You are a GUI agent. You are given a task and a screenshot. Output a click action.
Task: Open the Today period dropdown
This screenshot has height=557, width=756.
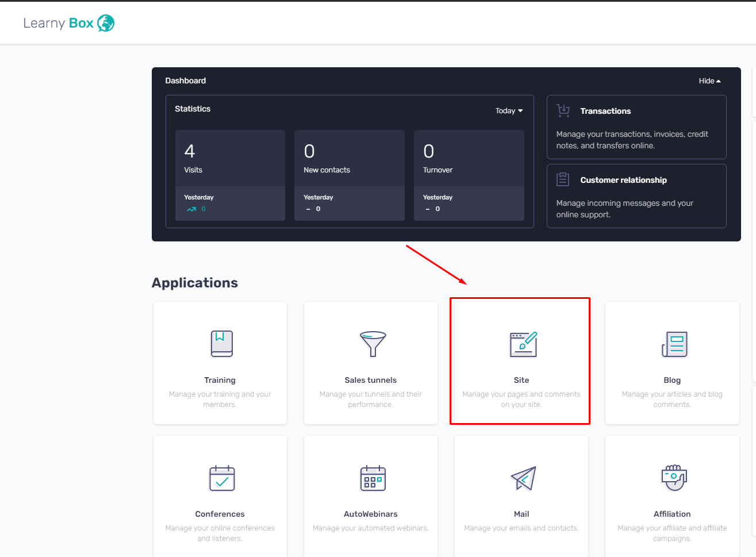point(509,111)
